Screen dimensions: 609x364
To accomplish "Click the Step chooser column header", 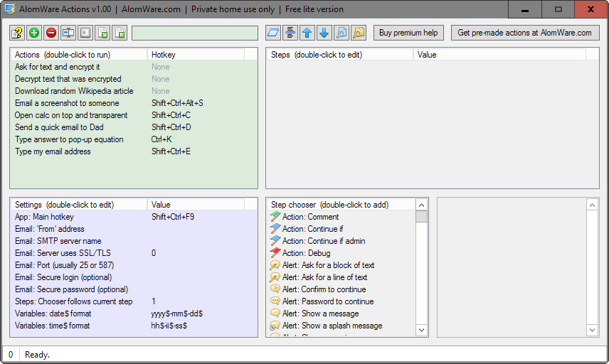I will point(341,205).
